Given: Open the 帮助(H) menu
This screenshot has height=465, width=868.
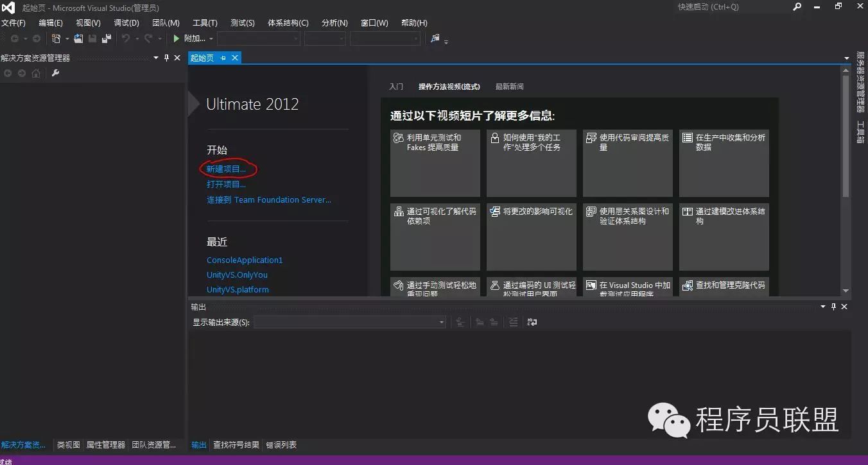Looking at the screenshot, I should pos(414,22).
